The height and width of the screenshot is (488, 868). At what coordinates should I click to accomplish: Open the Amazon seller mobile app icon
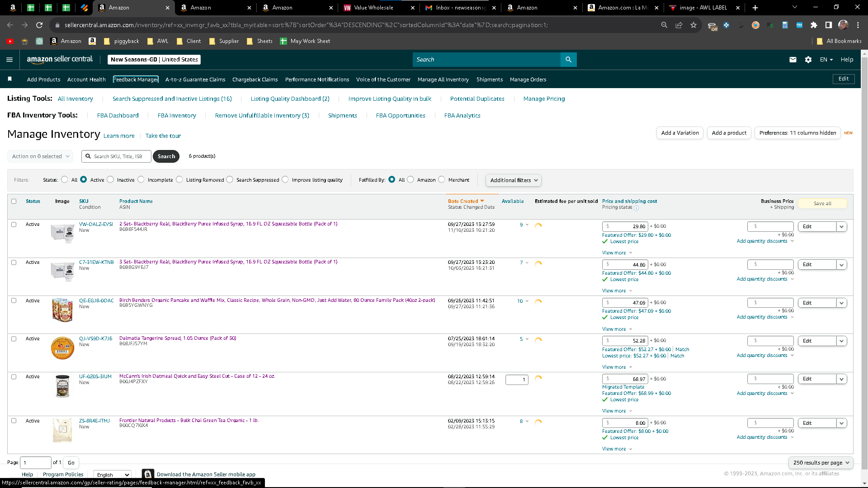[x=148, y=474]
